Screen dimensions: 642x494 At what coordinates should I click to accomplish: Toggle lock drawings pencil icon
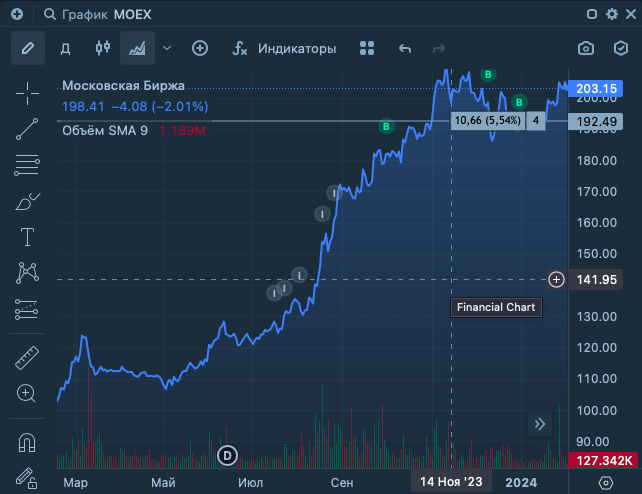click(27, 478)
